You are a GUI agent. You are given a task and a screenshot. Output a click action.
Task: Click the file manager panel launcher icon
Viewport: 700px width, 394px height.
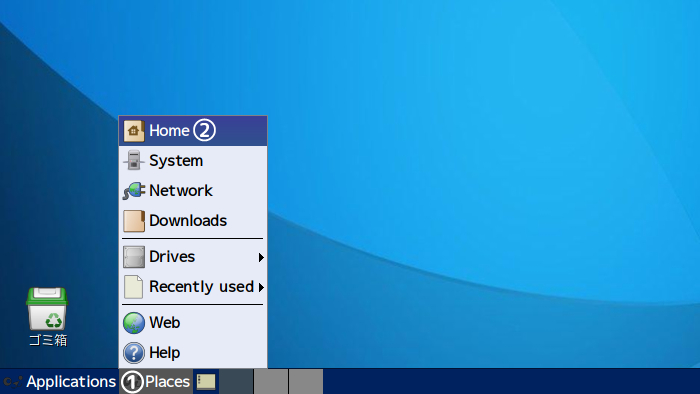pyautogui.click(x=206, y=382)
